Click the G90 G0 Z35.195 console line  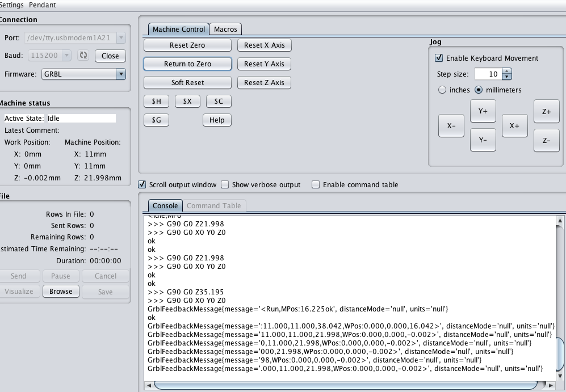186,292
